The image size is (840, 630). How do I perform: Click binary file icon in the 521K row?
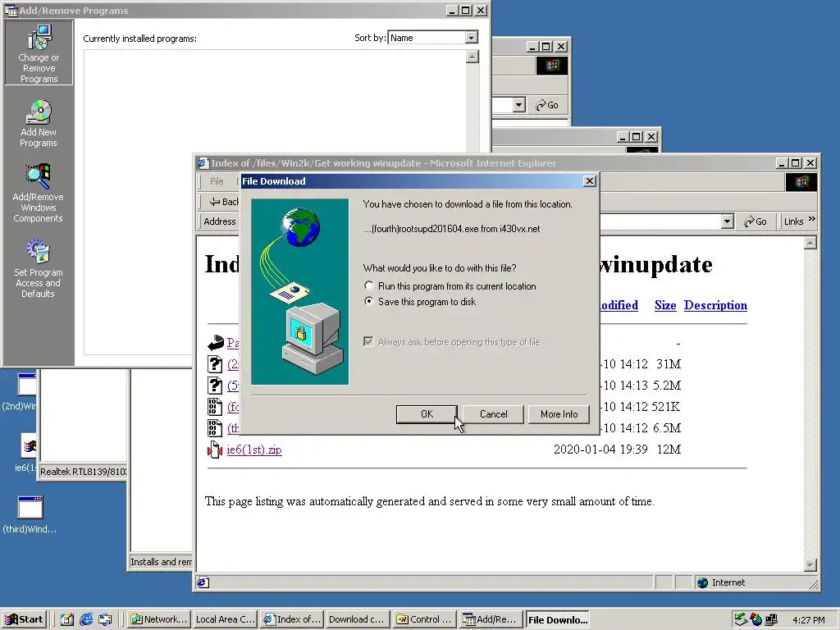click(x=215, y=407)
